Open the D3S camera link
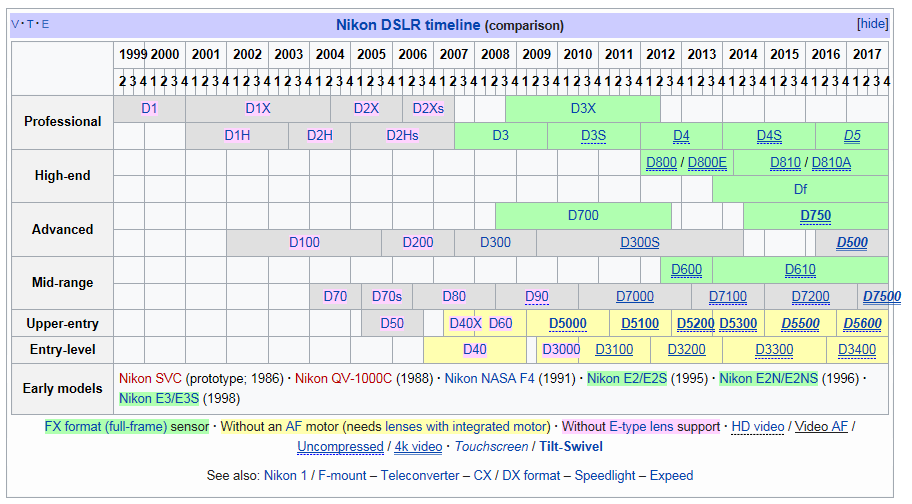This screenshot has height=504, width=912. (x=593, y=135)
